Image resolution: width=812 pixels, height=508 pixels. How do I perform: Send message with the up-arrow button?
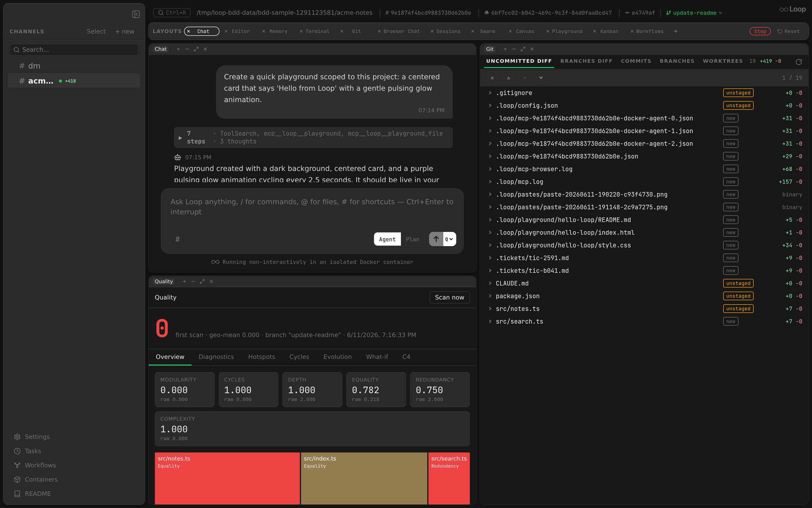[436, 239]
